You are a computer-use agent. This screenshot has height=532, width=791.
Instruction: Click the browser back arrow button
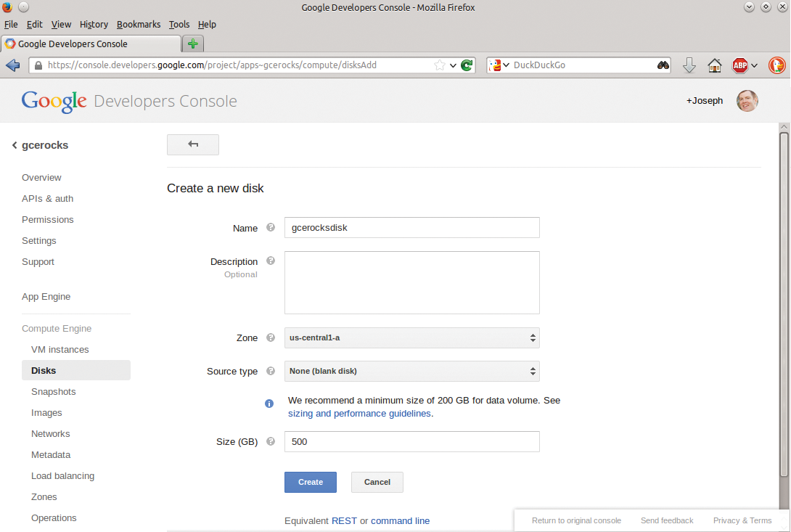pos(12,65)
